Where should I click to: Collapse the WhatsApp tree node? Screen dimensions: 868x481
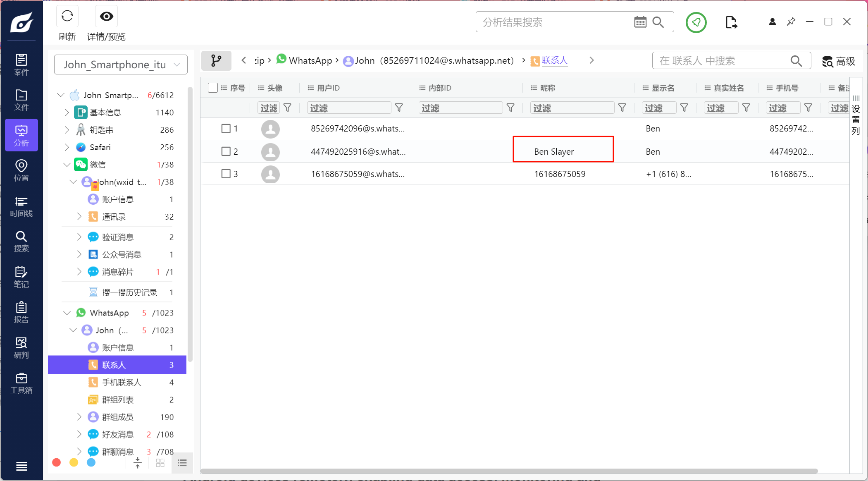[67, 313]
